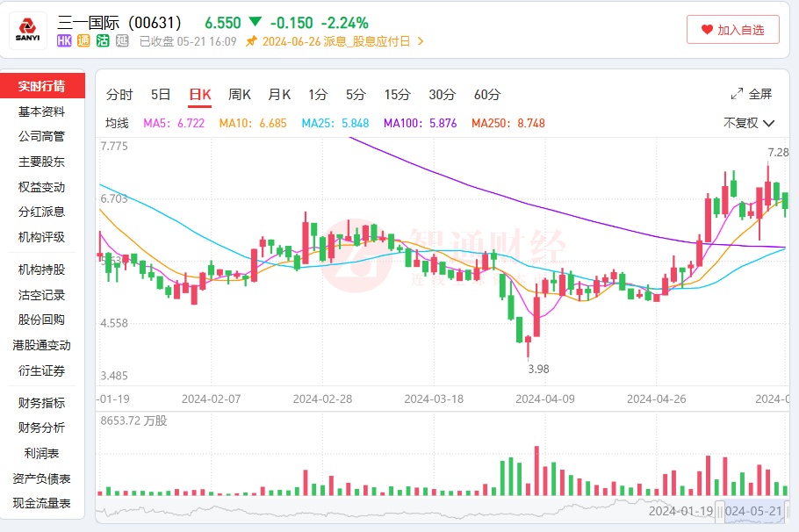The width and height of the screenshot is (799, 532).
Task: Click the left handle of the date range slider
Action: click(718, 511)
